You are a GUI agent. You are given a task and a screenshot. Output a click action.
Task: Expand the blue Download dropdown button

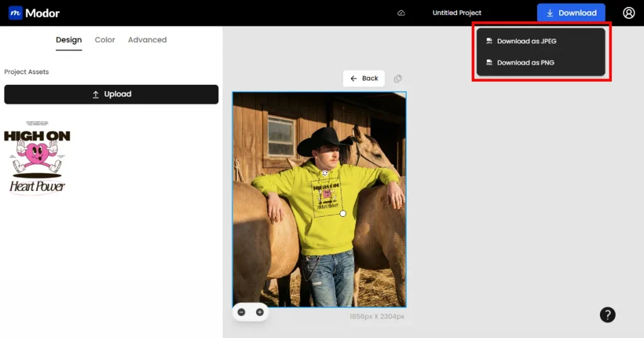[x=570, y=13]
